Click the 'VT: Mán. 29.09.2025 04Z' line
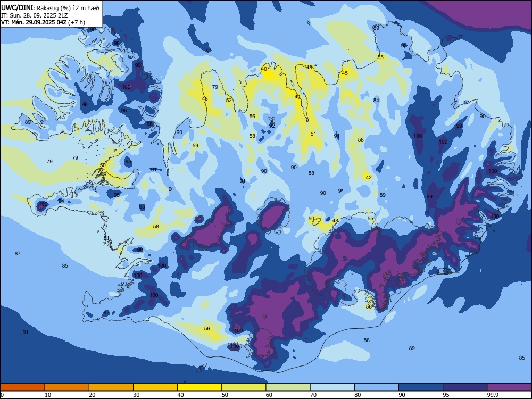The height and width of the screenshot is (399, 532). [x=34, y=22]
